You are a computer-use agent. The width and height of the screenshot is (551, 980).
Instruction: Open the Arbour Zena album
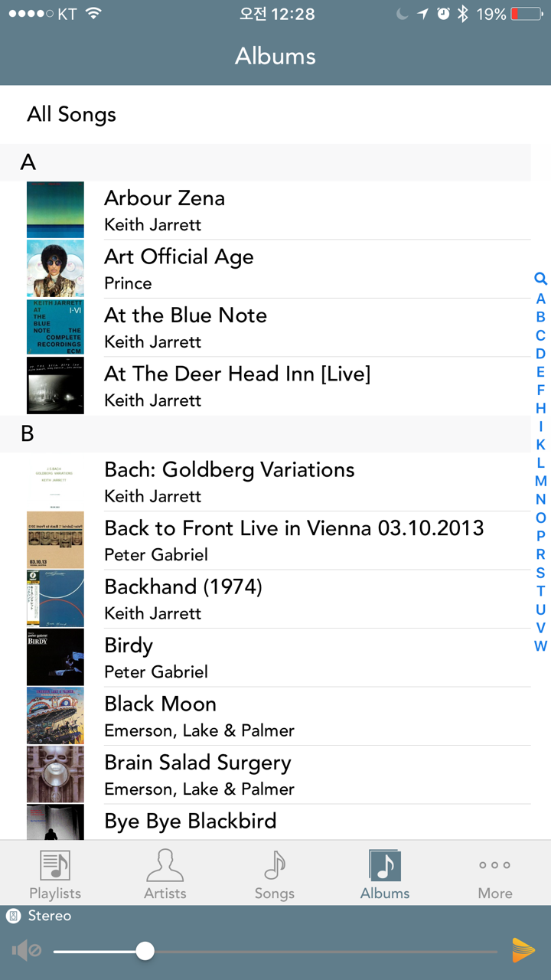click(x=165, y=210)
